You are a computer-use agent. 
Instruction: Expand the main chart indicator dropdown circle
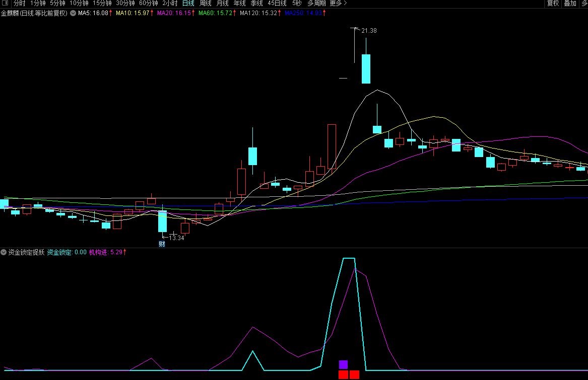(x=73, y=13)
